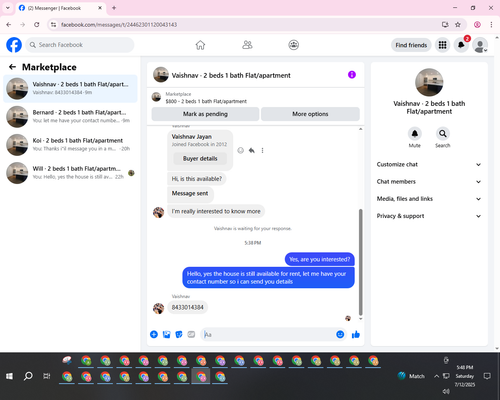Open the Chrome three-dot menu
Screen dimensions: 500x400
pyautogui.click(x=491, y=25)
